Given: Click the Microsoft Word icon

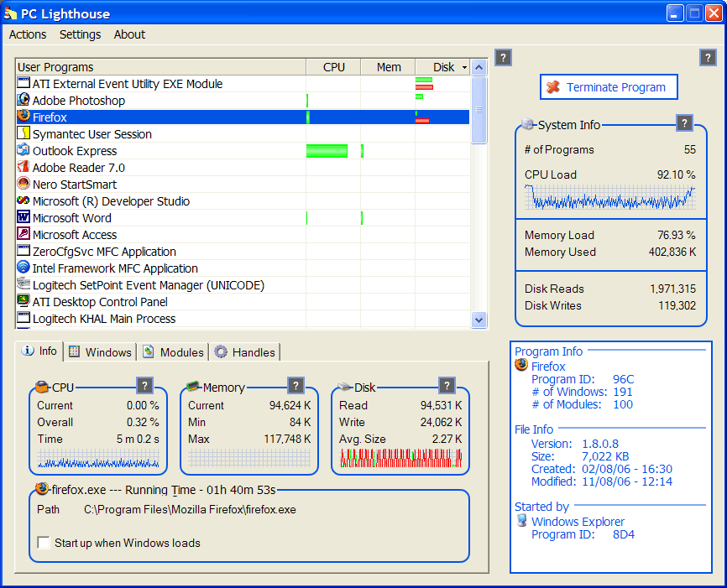Looking at the screenshot, I should coord(24,217).
